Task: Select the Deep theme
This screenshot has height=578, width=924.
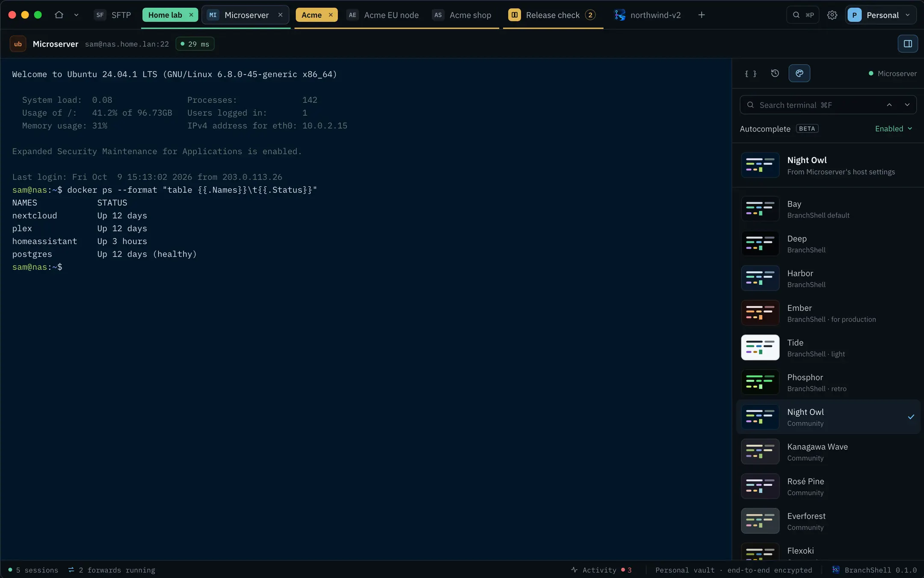Action: pyautogui.click(x=828, y=244)
